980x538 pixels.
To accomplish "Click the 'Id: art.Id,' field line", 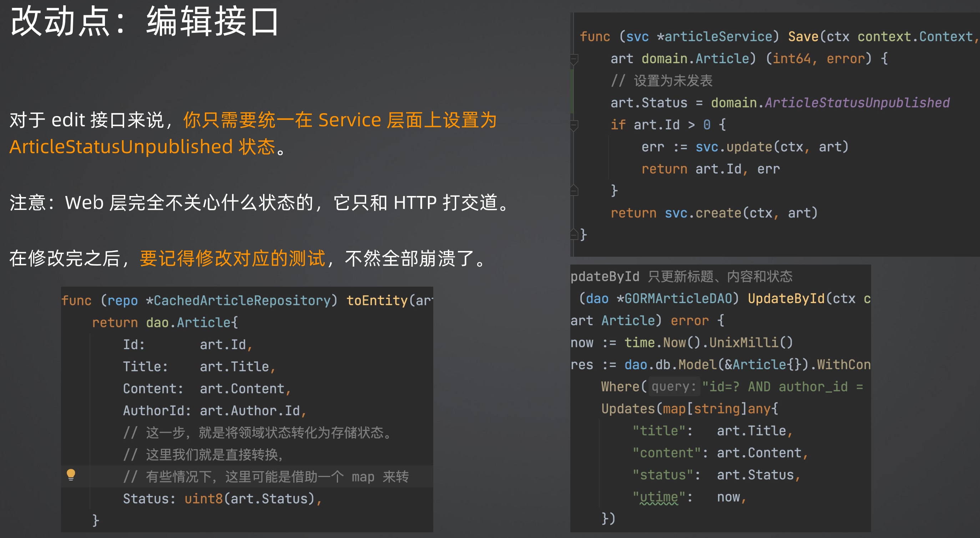I will pos(188,345).
